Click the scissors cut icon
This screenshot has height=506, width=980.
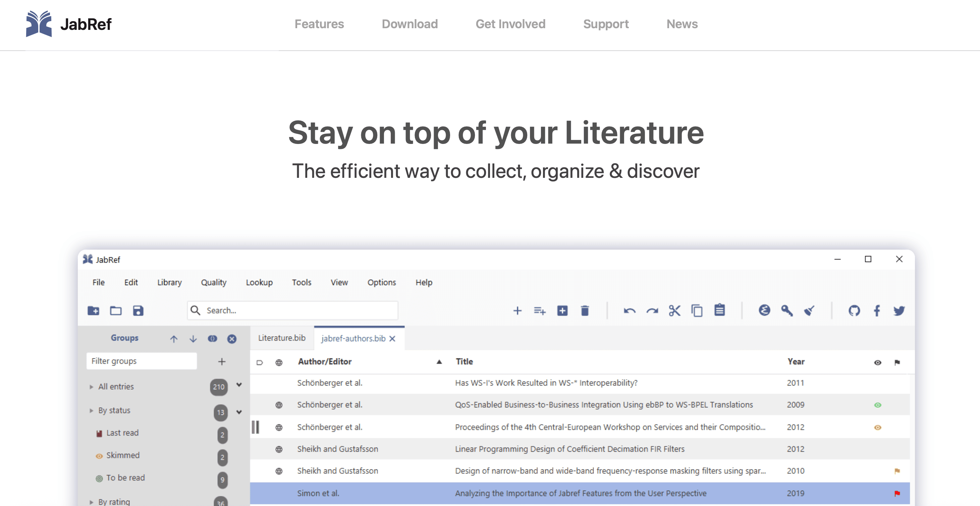[674, 311]
